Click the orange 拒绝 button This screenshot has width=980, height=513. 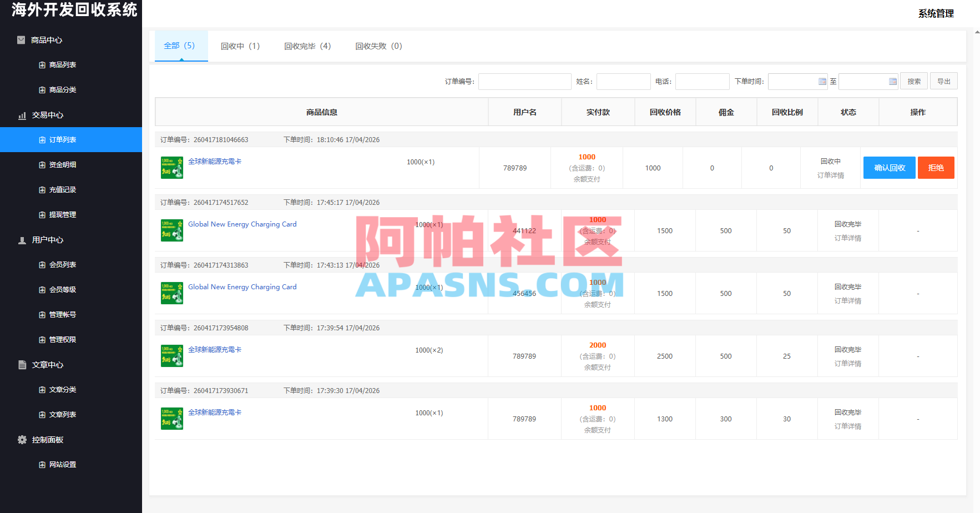[x=936, y=168]
